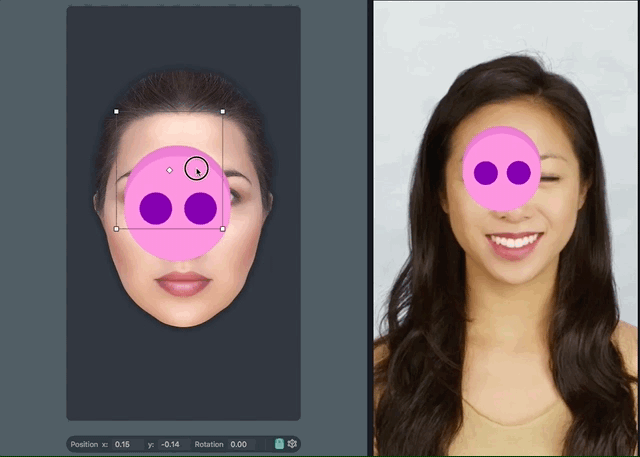Click empty dark canvas area above head

coord(183,40)
